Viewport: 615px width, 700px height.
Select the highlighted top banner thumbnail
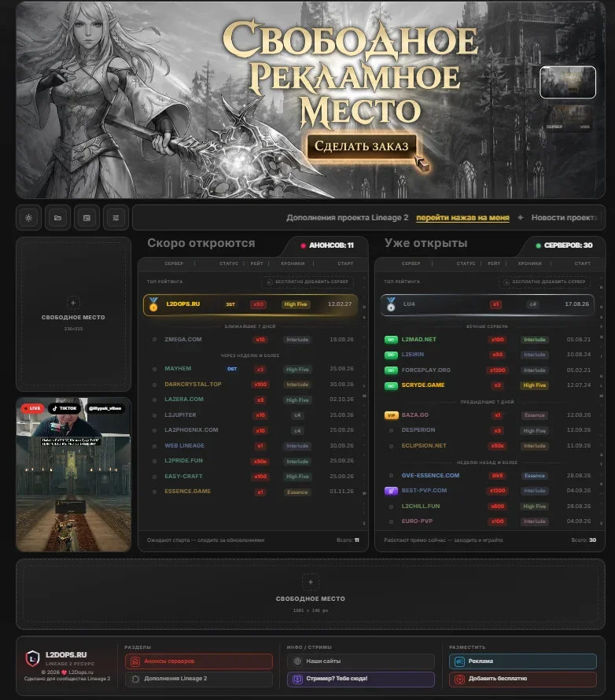coord(568,82)
